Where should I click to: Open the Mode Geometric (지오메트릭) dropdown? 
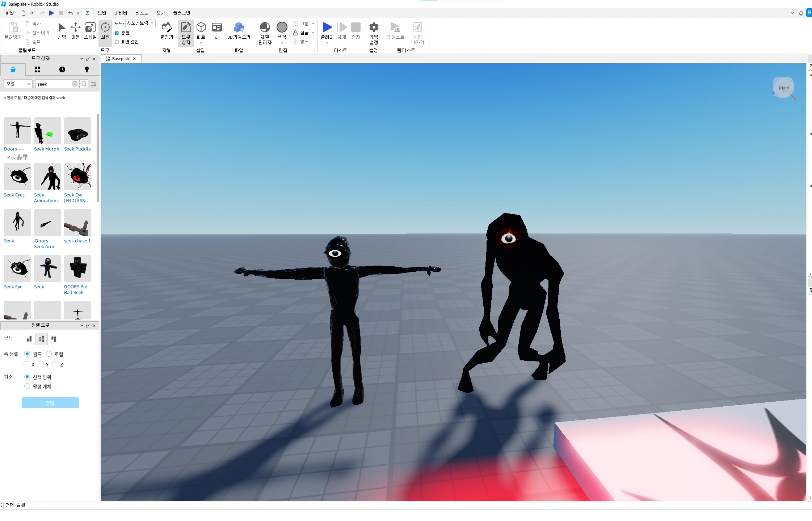click(x=140, y=23)
